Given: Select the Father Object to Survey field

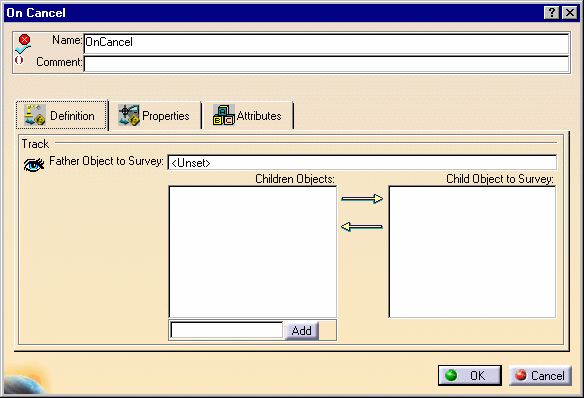Looking at the screenshot, I should pos(362,163).
